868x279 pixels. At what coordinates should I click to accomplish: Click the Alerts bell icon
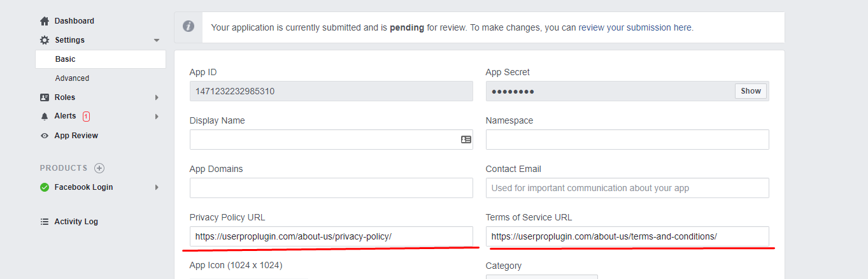click(x=45, y=117)
